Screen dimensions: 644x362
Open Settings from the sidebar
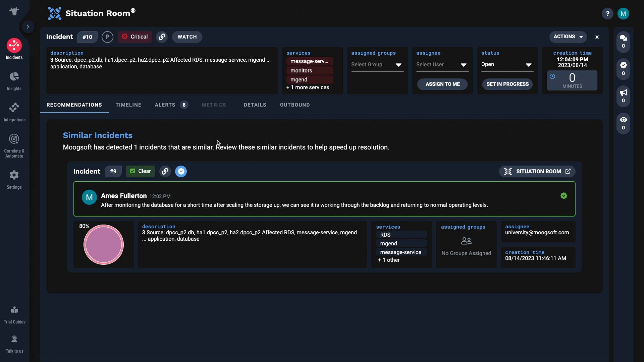14,180
